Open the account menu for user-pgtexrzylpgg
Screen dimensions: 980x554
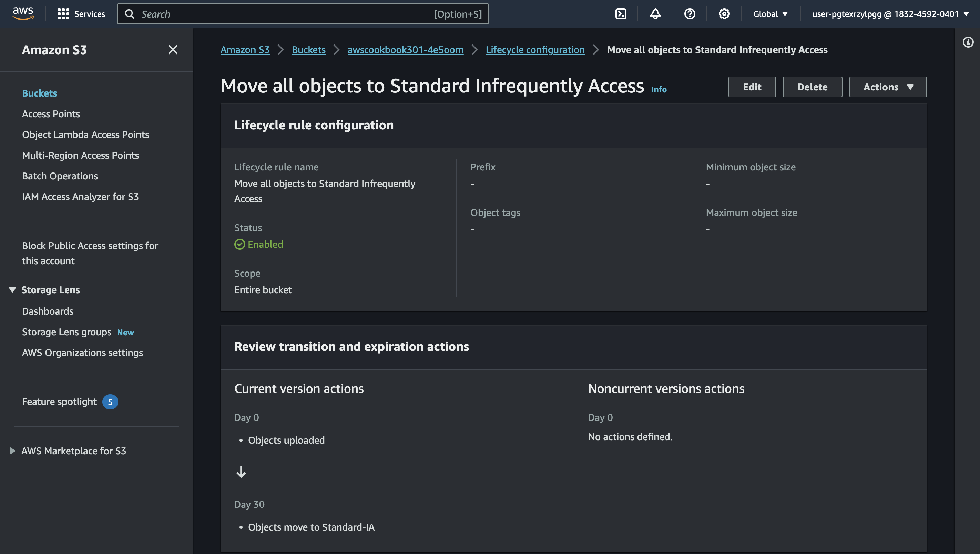coord(890,14)
